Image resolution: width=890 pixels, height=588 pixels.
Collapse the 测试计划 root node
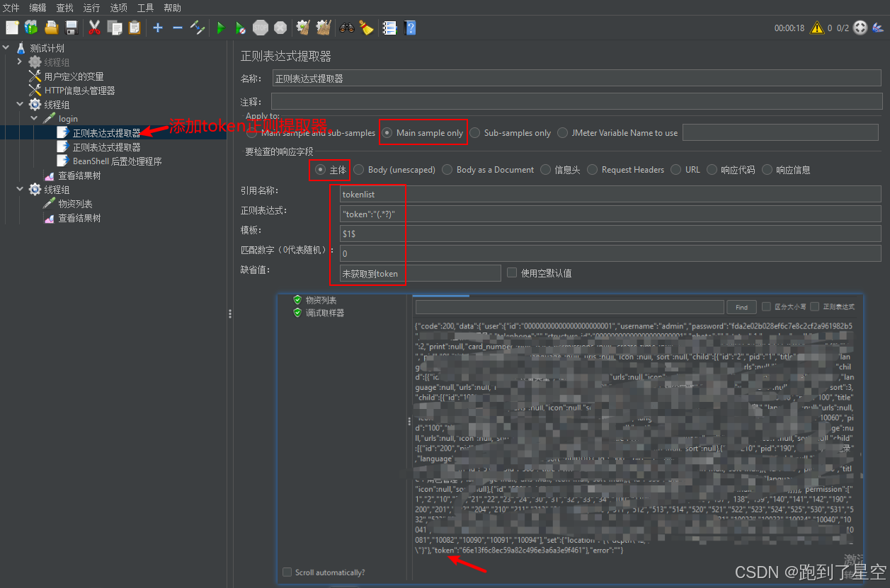coord(6,48)
